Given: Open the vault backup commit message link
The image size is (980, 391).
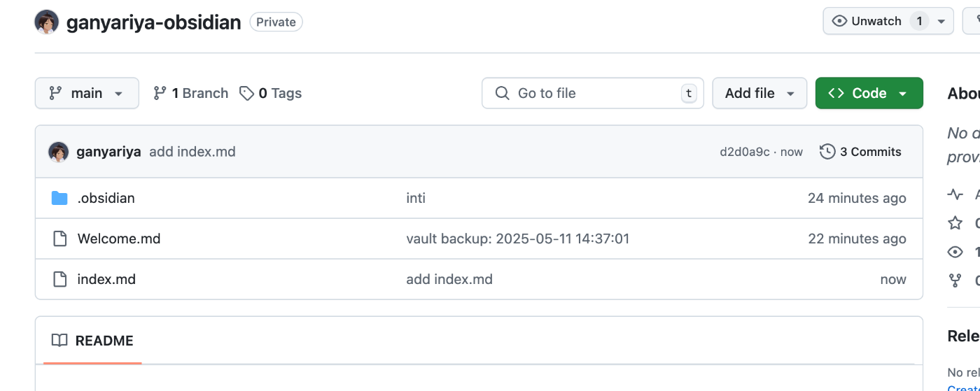Looking at the screenshot, I should 518,239.
